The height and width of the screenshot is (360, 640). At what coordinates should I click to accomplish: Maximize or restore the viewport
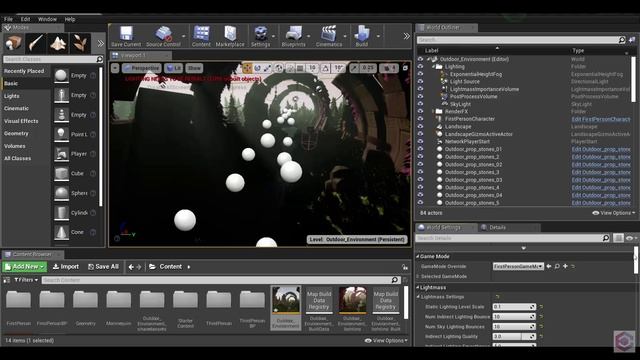[x=405, y=68]
